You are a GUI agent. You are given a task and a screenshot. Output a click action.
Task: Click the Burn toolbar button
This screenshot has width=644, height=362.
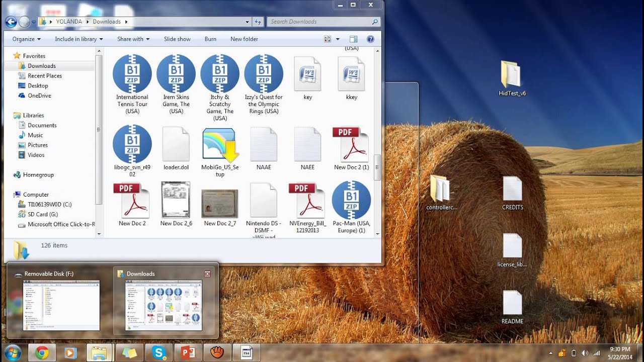210,39
